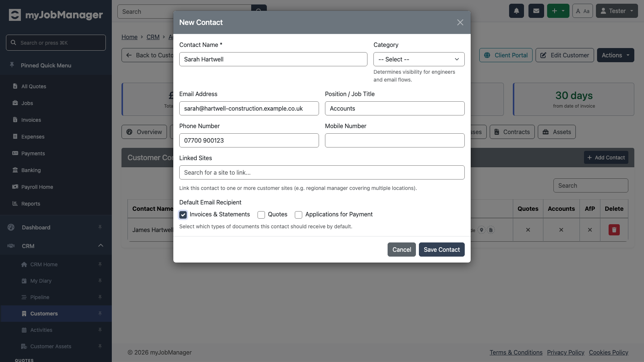Open Cookies Policy link
The width and height of the screenshot is (644, 362).
pyautogui.click(x=609, y=352)
